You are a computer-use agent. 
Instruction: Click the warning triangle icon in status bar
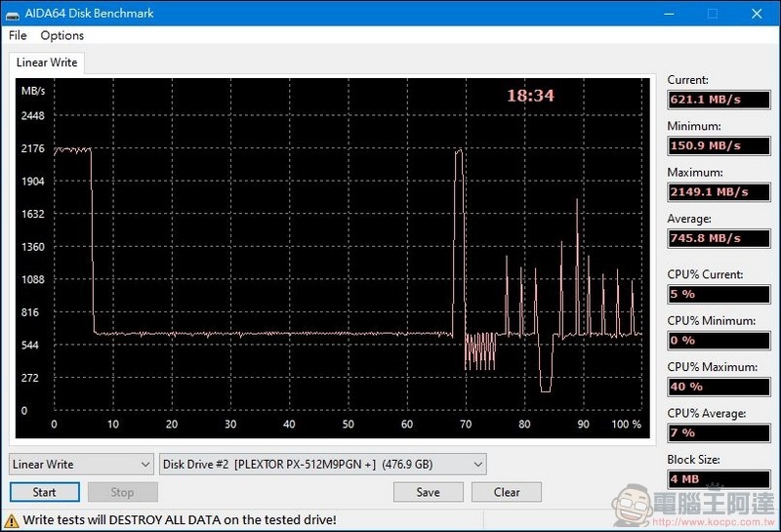pos(11,520)
